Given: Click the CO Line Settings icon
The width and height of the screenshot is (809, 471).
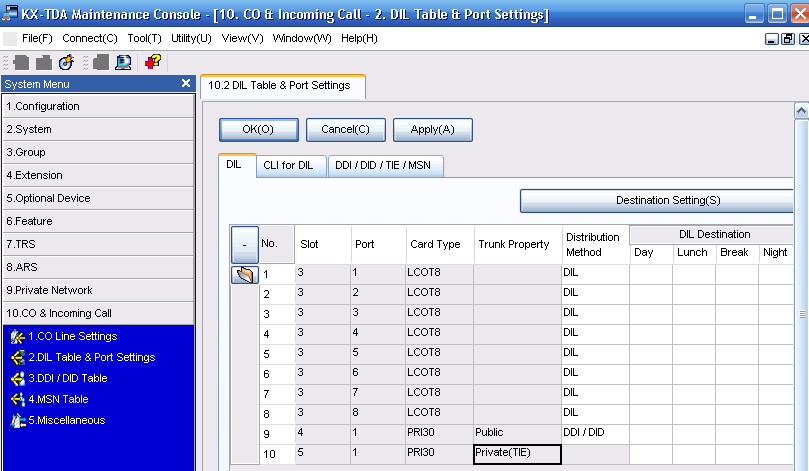Looking at the screenshot, I should tap(18, 337).
